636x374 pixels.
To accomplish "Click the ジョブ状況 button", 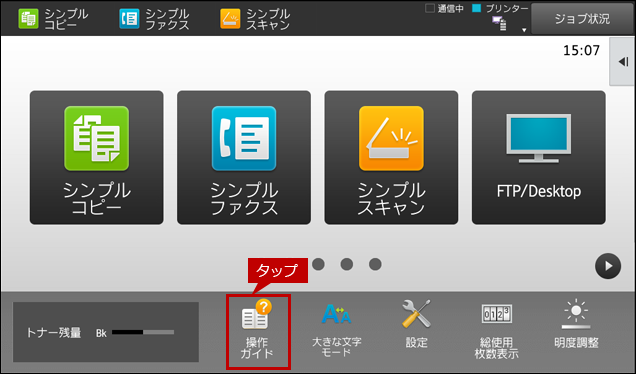I will click(x=582, y=19).
